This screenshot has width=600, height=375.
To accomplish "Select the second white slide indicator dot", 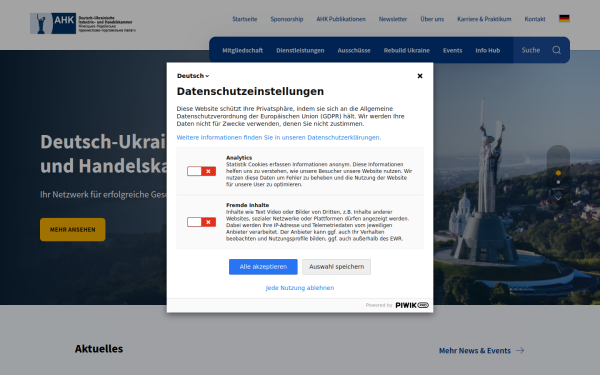I will (558, 182).
